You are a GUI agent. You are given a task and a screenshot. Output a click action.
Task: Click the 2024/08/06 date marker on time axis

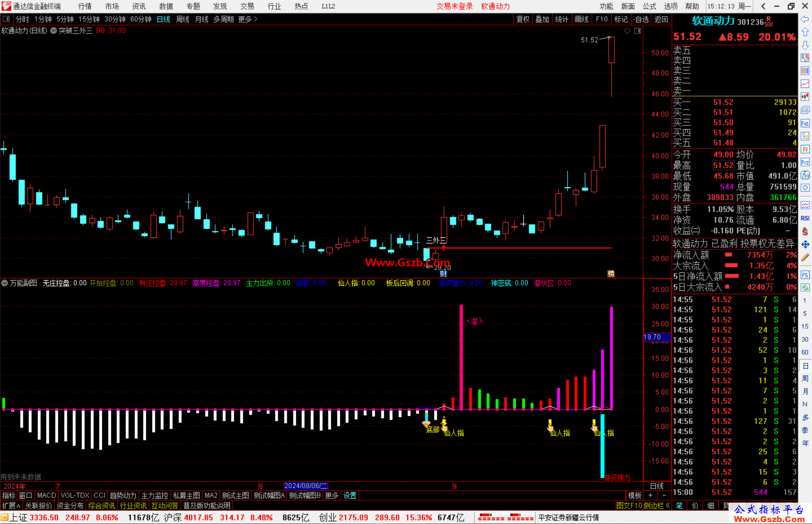(306, 486)
